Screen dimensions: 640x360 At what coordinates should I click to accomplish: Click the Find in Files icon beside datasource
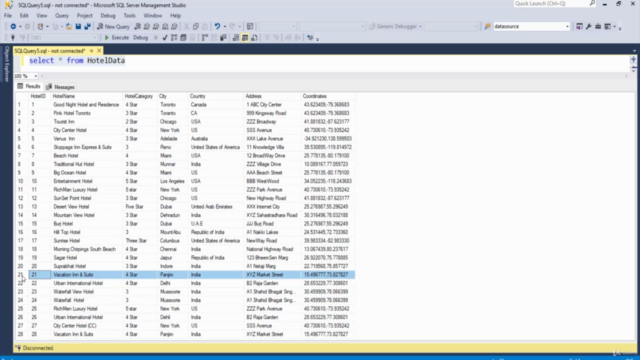tap(487, 26)
